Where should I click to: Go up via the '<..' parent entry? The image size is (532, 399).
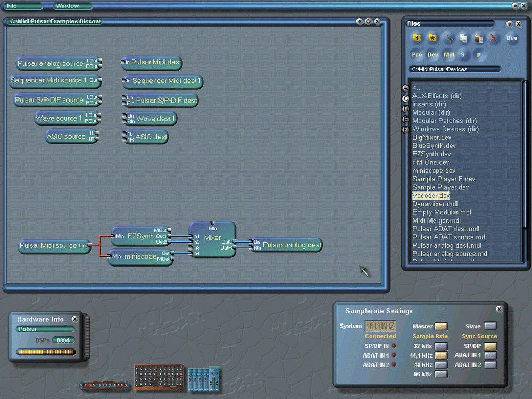(416, 88)
